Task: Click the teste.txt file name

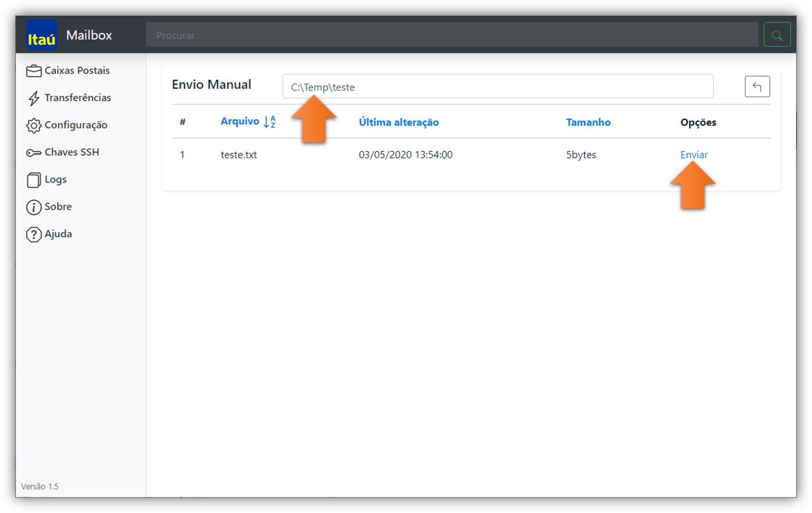Action: click(239, 155)
